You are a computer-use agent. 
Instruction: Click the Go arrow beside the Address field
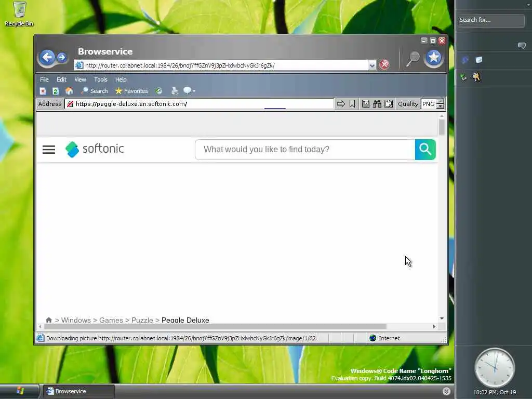tap(341, 104)
